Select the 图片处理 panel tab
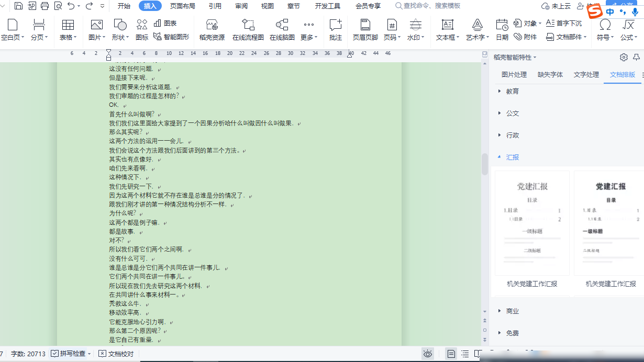The height and width of the screenshot is (362, 644). 514,75
